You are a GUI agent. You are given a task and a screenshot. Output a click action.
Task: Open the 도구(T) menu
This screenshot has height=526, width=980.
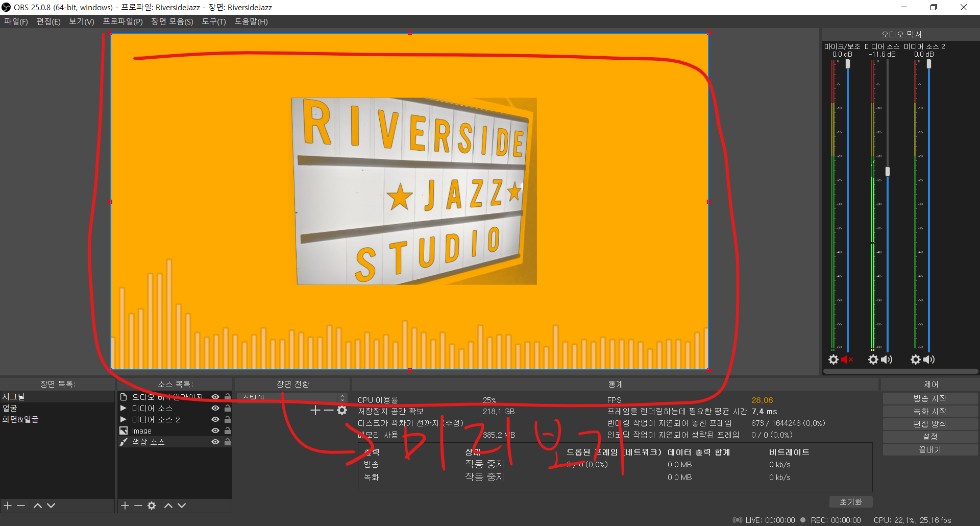[213, 21]
